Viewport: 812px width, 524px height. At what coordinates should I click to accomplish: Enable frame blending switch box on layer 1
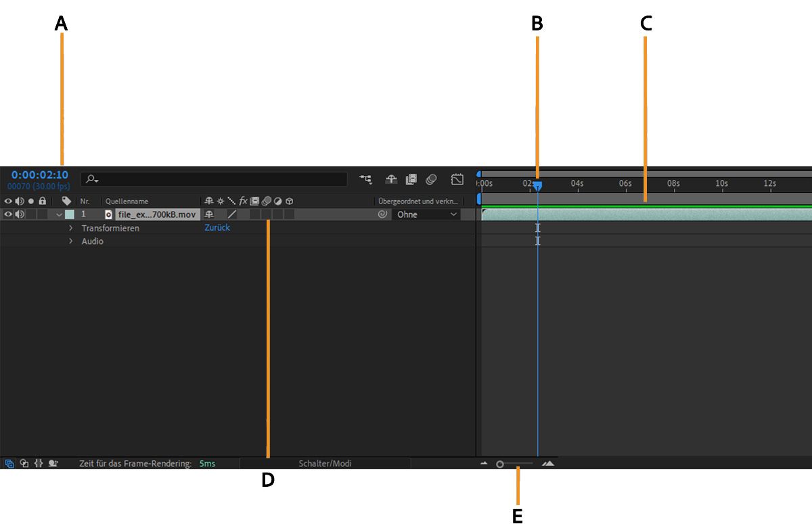[254, 214]
